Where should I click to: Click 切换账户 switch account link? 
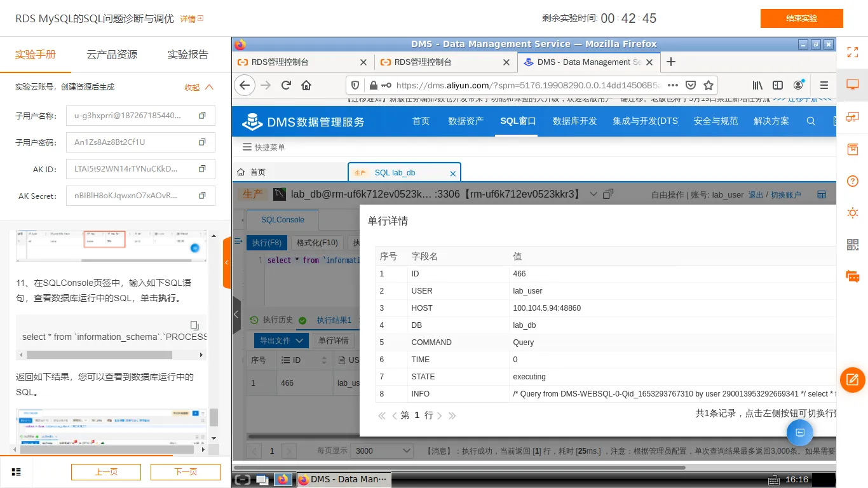tap(785, 195)
